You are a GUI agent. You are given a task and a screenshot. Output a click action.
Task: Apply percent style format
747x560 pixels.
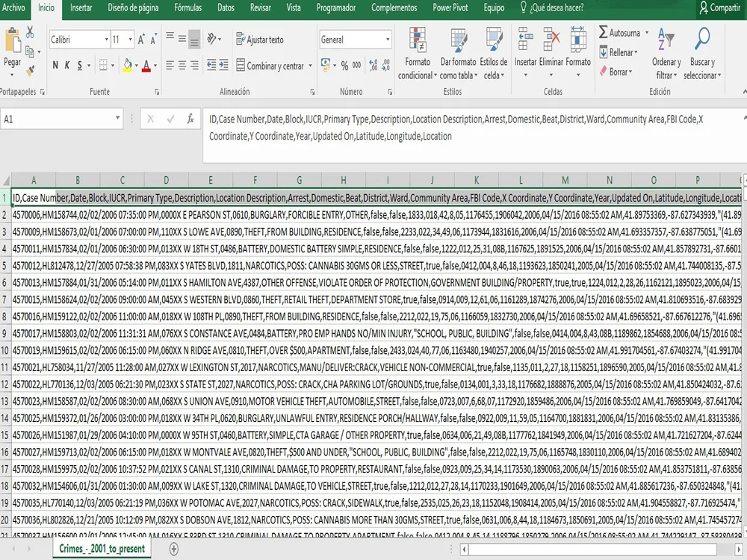[x=344, y=66]
